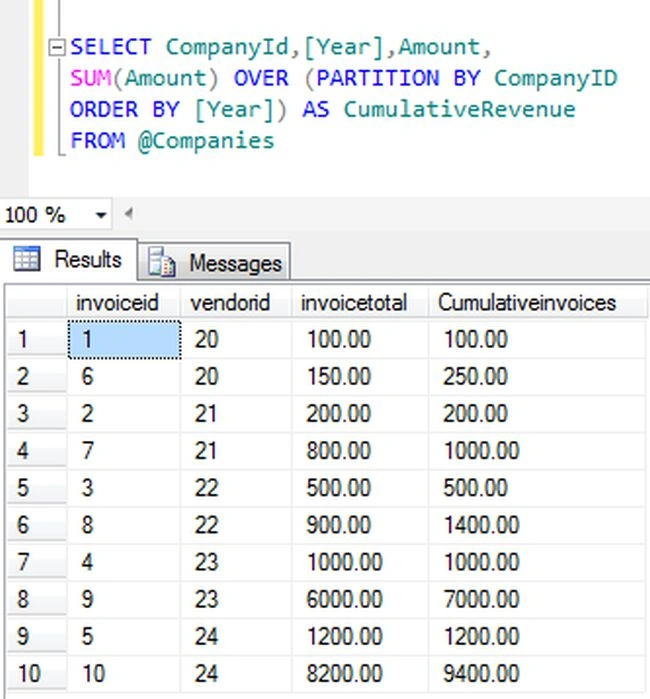Screen dimensions: 650x699
Task: Switch to the Messages tab
Action: (x=214, y=262)
